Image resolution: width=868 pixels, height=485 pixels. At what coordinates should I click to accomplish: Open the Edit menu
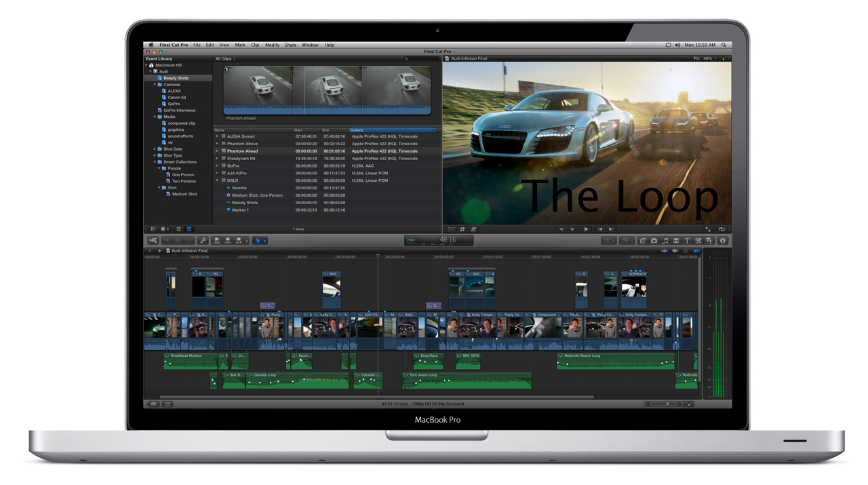(x=210, y=45)
